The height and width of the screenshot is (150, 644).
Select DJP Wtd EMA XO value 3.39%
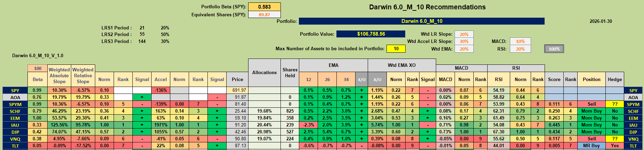click(x=377, y=132)
